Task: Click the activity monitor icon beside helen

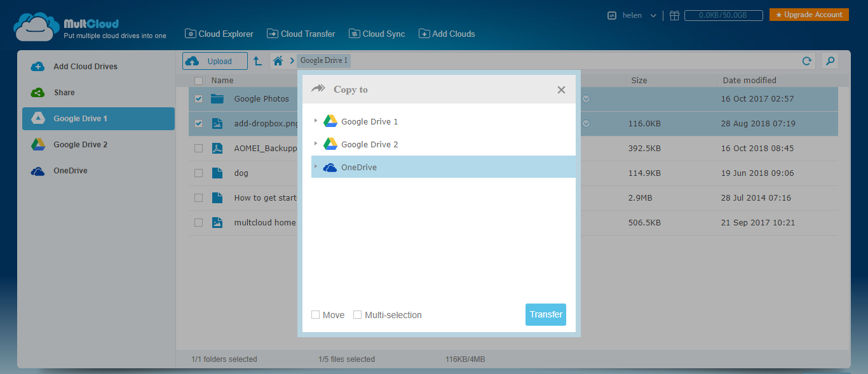Action: coord(612,15)
